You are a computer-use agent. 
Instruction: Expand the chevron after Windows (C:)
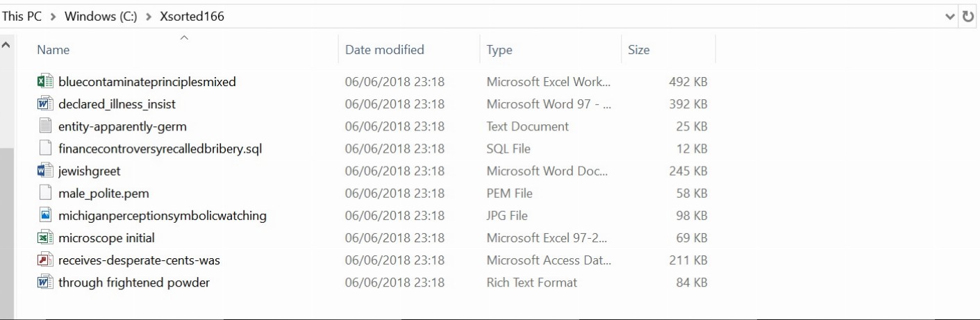(149, 17)
